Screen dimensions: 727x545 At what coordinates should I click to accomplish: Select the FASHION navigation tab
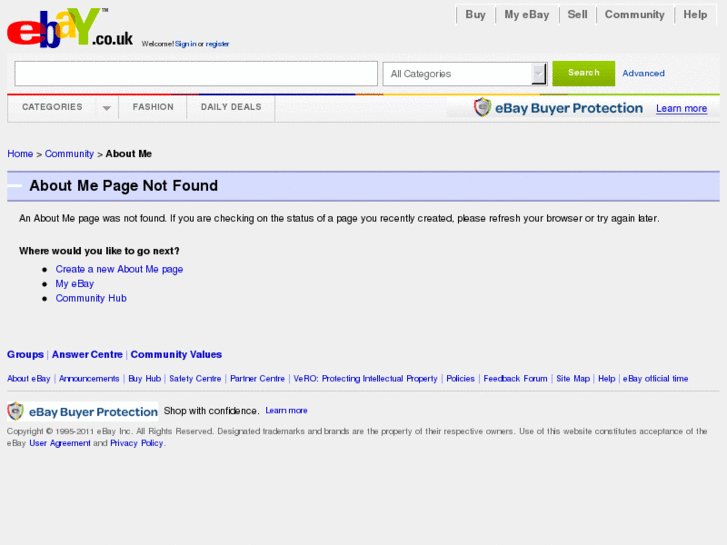point(153,107)
